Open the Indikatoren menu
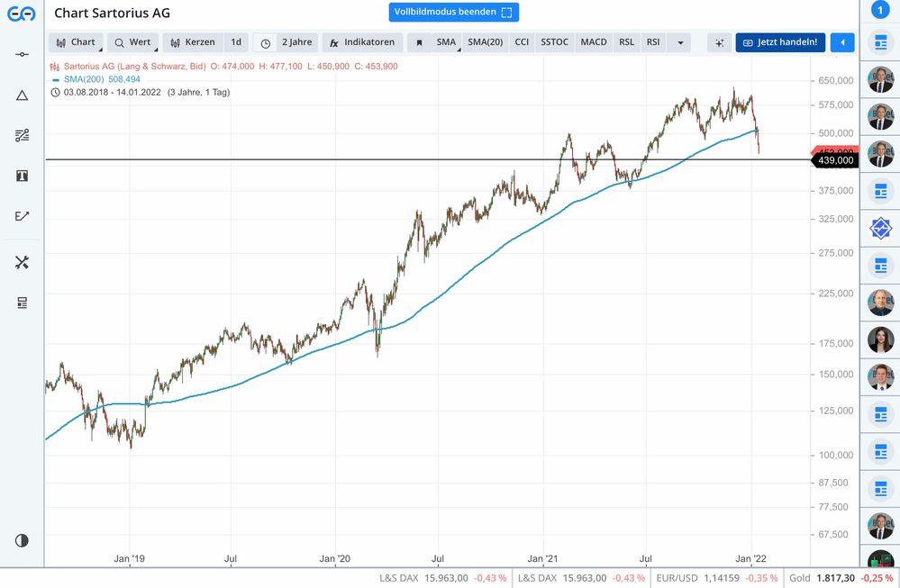Screen dimensions: 900x588 click(x=361, y=42)
